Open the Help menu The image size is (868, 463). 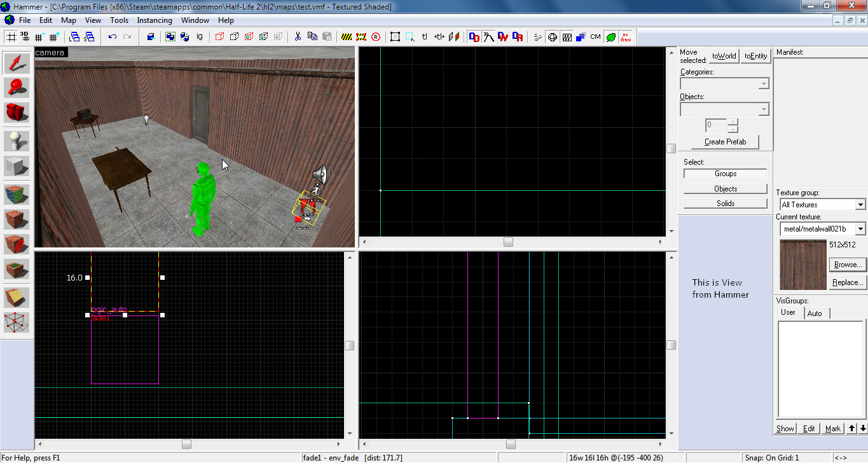coord(226,20)
